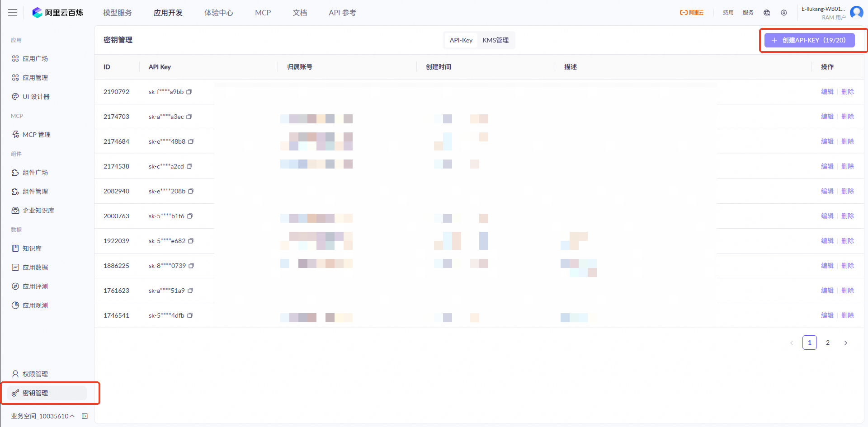The width and height of the screenshot is (868, 427).
Task: Open the 模型服务 top menu
Action: coord(118,13)
